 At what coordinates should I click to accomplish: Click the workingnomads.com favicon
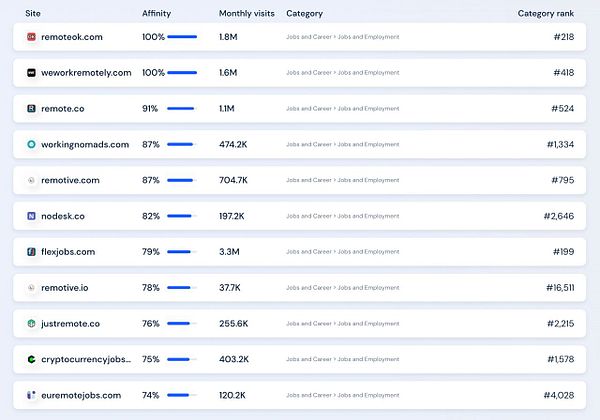31,144
